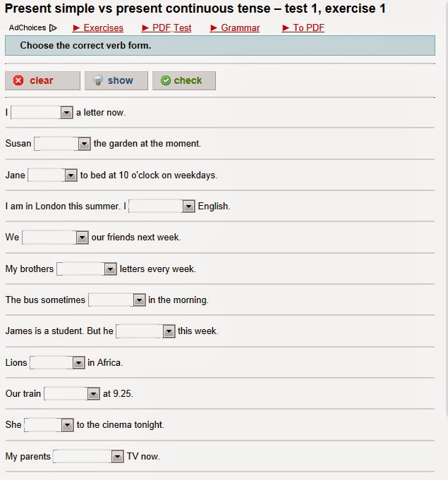Click the red arrow before Grammar
Viewport: 448px width, 480px height.
click(x=214, y=28)
